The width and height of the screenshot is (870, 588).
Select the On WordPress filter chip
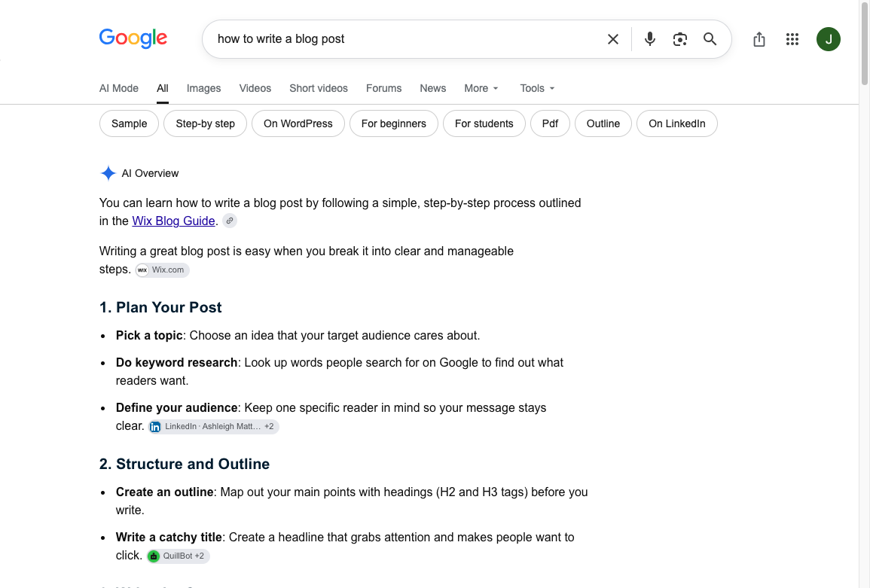[298, 123]
